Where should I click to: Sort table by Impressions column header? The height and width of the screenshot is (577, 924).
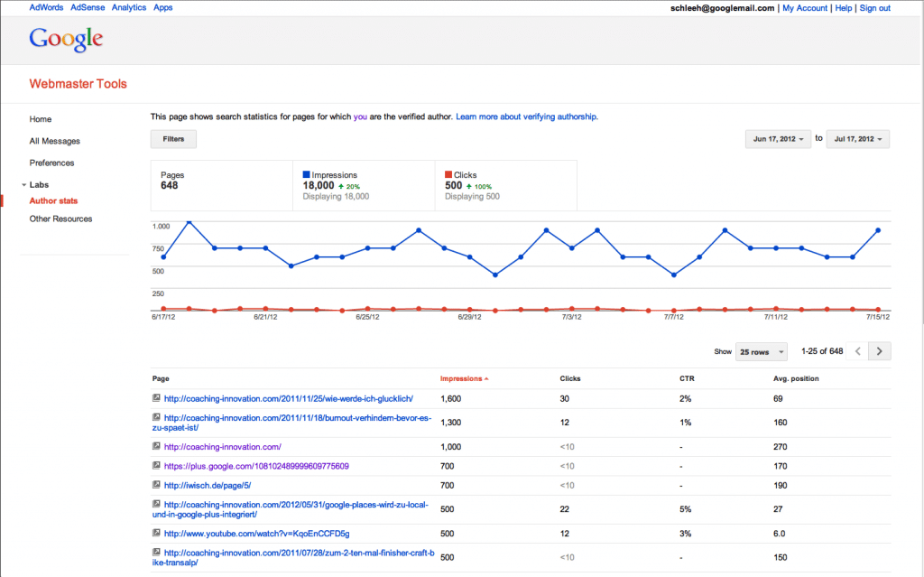point(461,378)
